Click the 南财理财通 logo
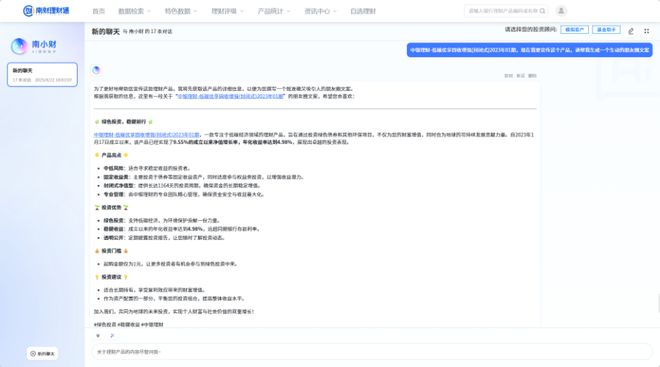 point(46,11)
